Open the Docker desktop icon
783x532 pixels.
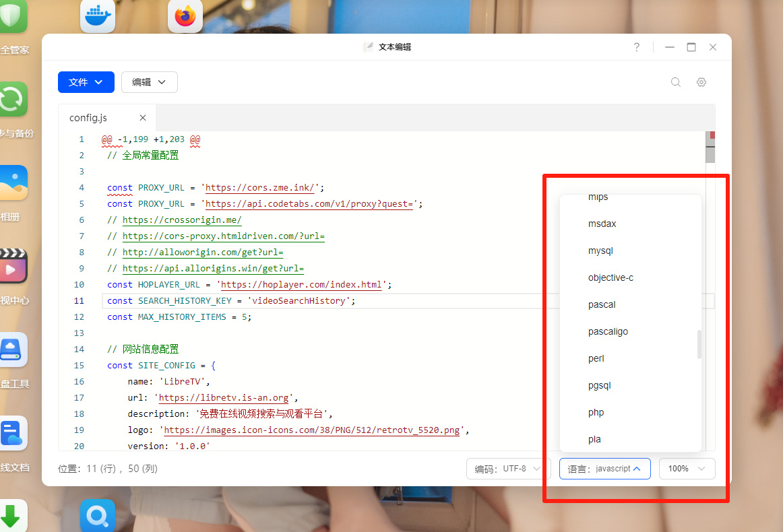coord(98,16)
